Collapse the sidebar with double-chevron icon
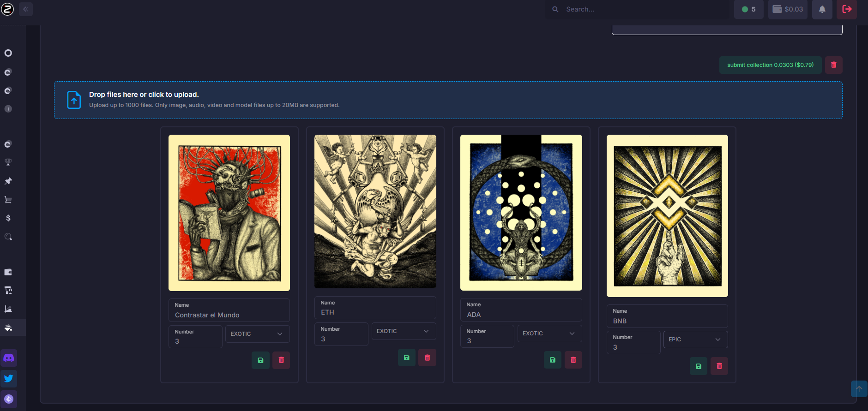Screen dimensions: 868x411 coord(26,9)
